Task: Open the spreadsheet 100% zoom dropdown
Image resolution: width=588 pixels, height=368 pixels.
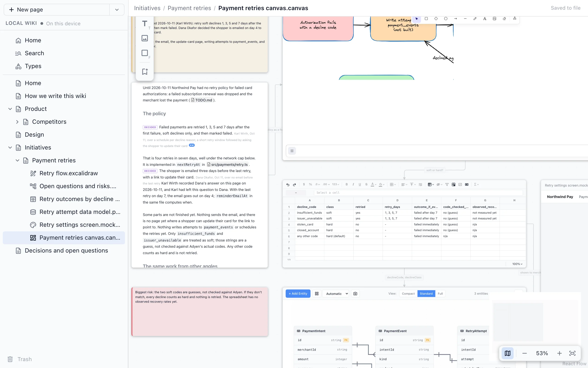Action: tap(517, 264)
